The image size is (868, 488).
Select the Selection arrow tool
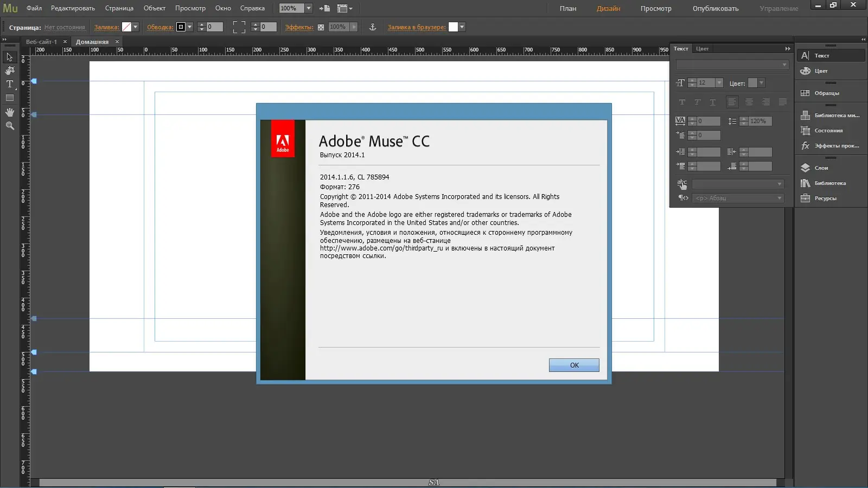[x=9, y=57]
